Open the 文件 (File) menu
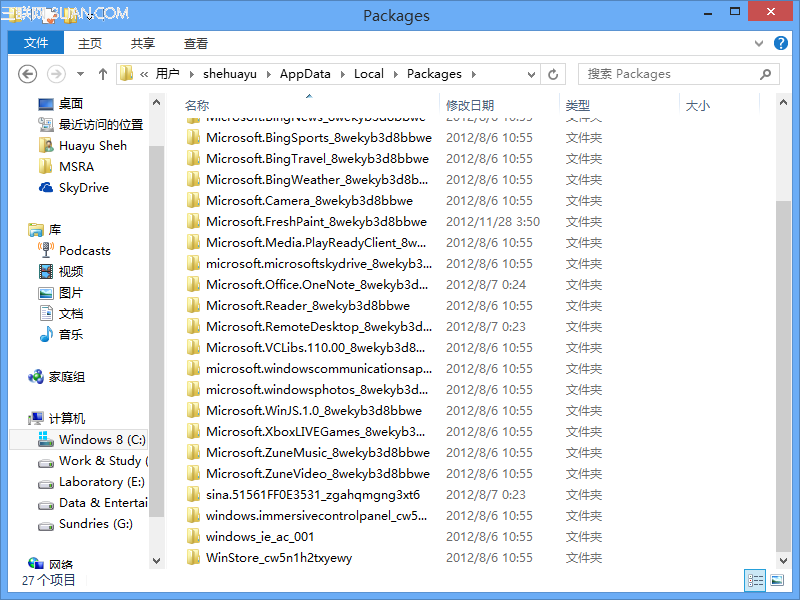 pos(35,43)
